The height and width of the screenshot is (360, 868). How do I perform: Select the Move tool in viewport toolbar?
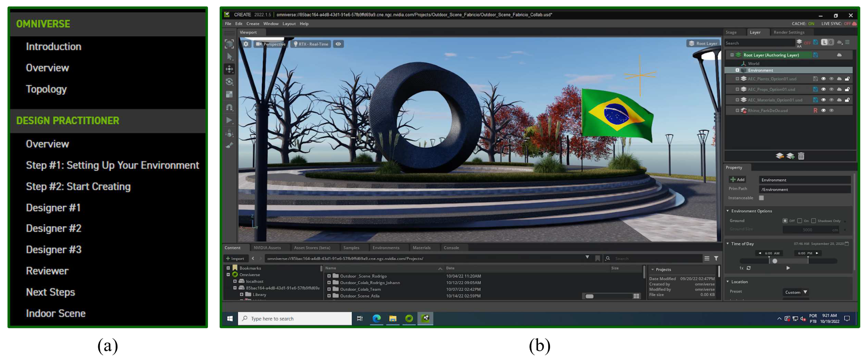[229, 69]
